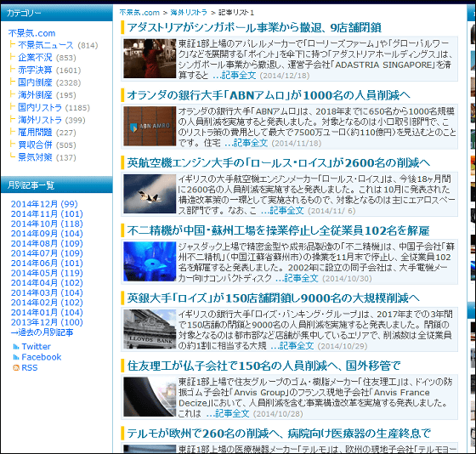476x454 pixels.
Task: Click the (2014/12/18) article date
Action: pos(285,76)
